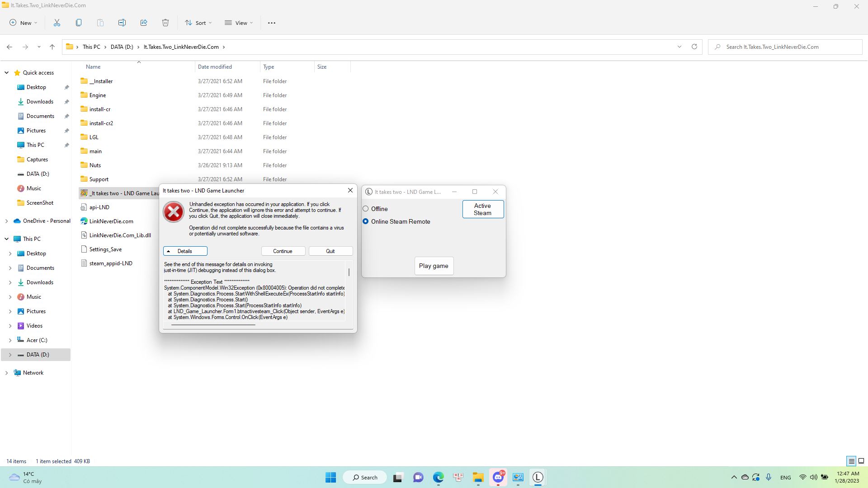Screen dimensions: 868x488
Task: Refresh the folder view icon
Action: pos(694,47)
